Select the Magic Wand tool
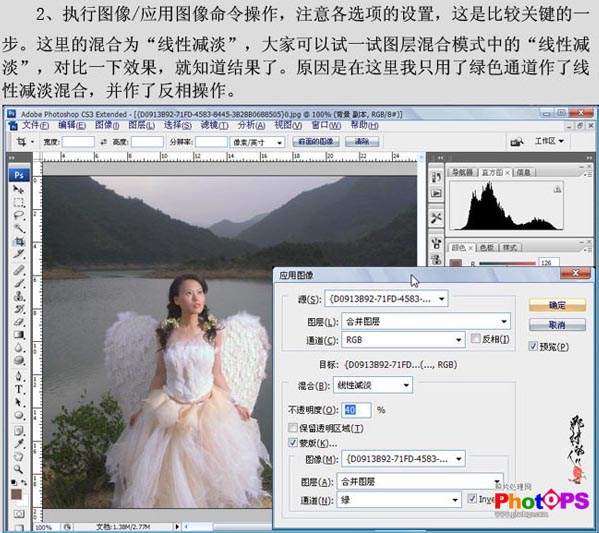Image resolution: width=599 pixels, height=533 pixels. point(18,228)
